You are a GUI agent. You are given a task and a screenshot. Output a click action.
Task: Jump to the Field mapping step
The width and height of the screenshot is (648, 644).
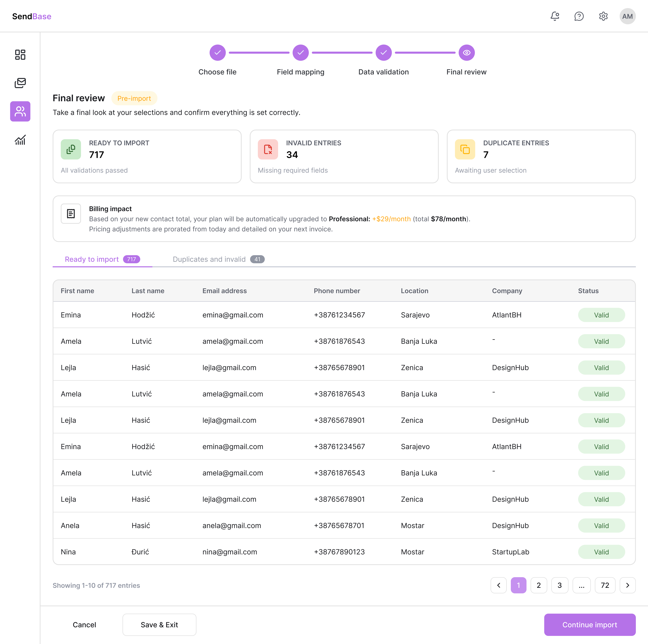coord(301,53)
